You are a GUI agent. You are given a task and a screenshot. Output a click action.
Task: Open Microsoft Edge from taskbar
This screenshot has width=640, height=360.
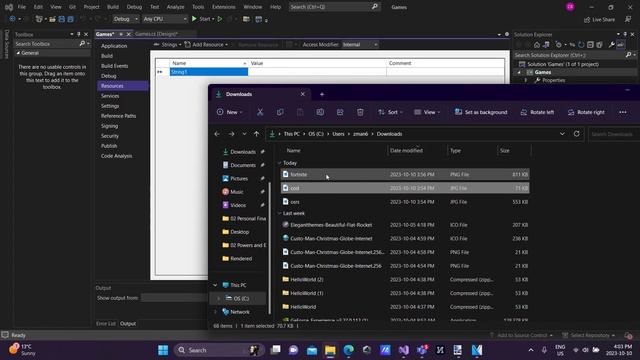(x=348, y=350)
